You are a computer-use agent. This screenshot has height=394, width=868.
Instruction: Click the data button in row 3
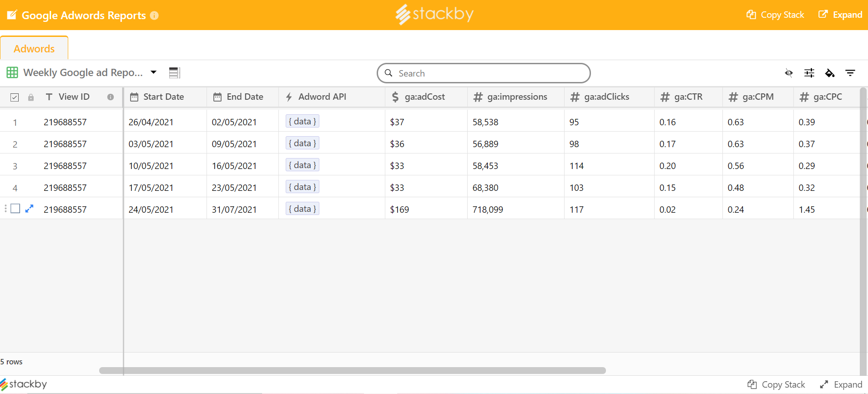303,165
